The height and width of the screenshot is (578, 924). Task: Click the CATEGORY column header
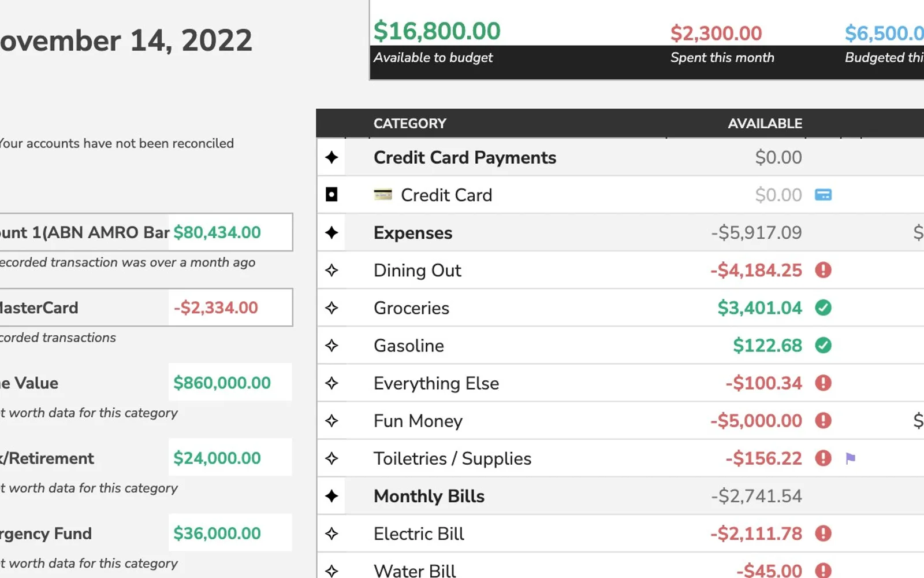point(410,124)
